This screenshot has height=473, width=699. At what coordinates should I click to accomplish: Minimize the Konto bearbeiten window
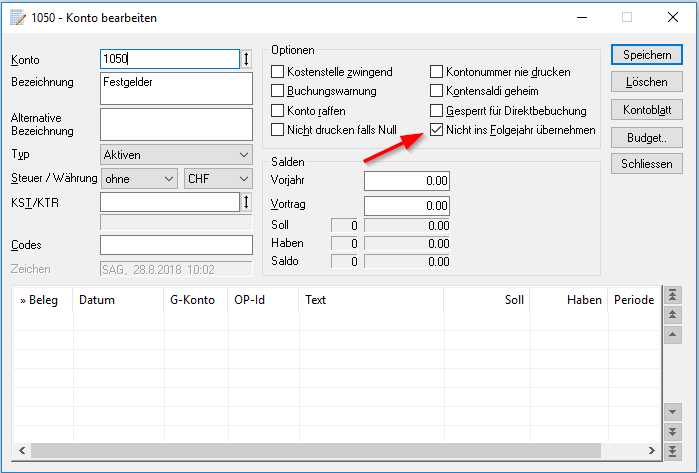coord(582,17)
